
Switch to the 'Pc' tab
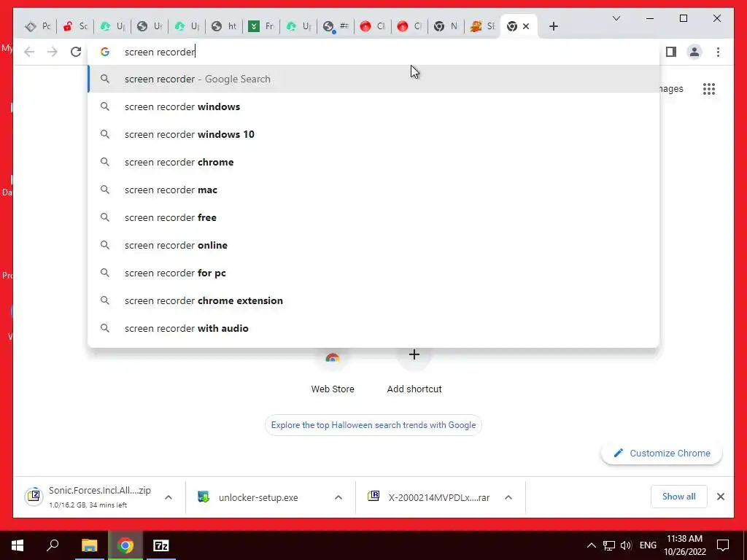(38, 27)
